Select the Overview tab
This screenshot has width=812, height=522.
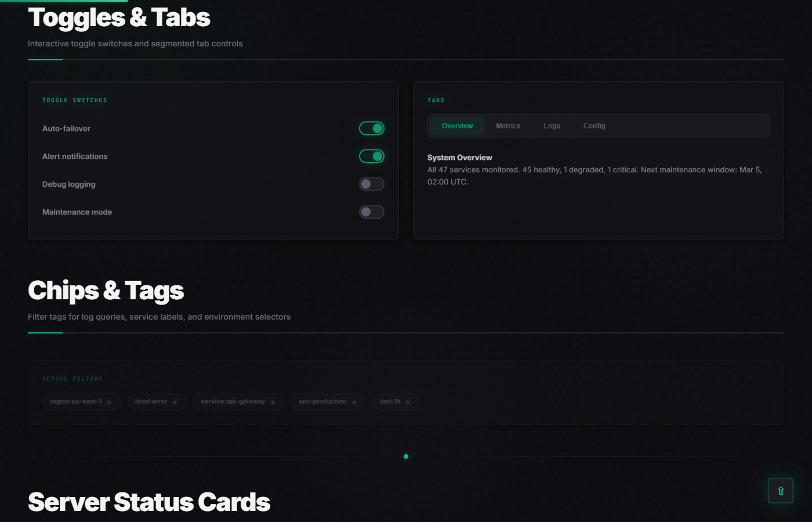(457, 126)
